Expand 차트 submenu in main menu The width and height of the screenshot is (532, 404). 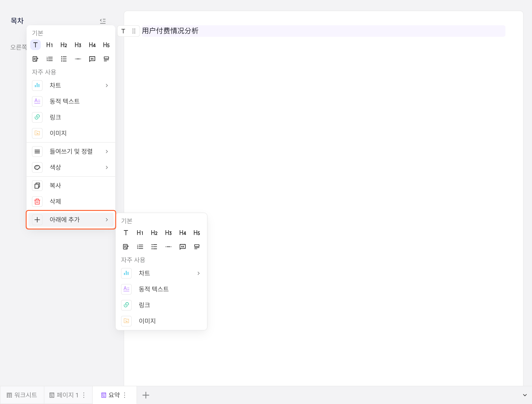(x=71, y=85)
